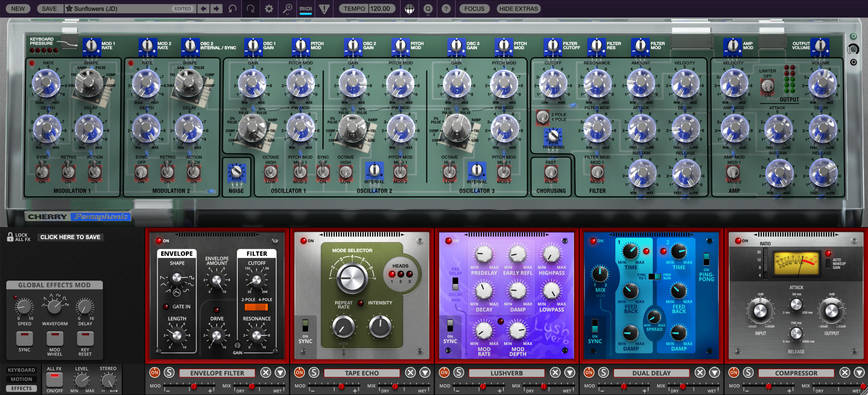Select the Effects tab
This screenshot has width=868, height=395.
[21, 388]
